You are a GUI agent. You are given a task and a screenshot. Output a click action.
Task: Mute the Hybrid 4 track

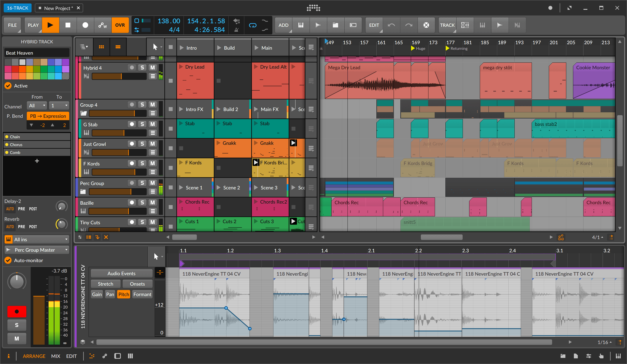(x=153, y=67)
